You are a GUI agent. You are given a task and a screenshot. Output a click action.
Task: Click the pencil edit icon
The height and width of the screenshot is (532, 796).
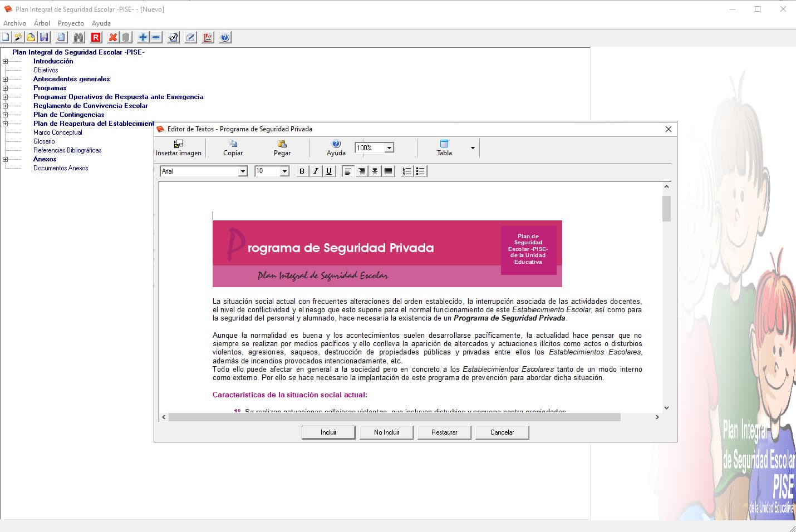coord(190,37)
